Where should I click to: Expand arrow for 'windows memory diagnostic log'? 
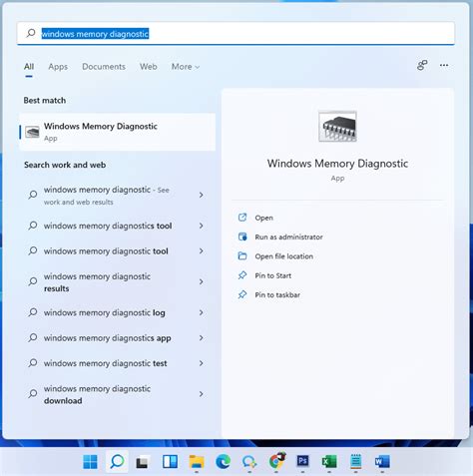201,312
